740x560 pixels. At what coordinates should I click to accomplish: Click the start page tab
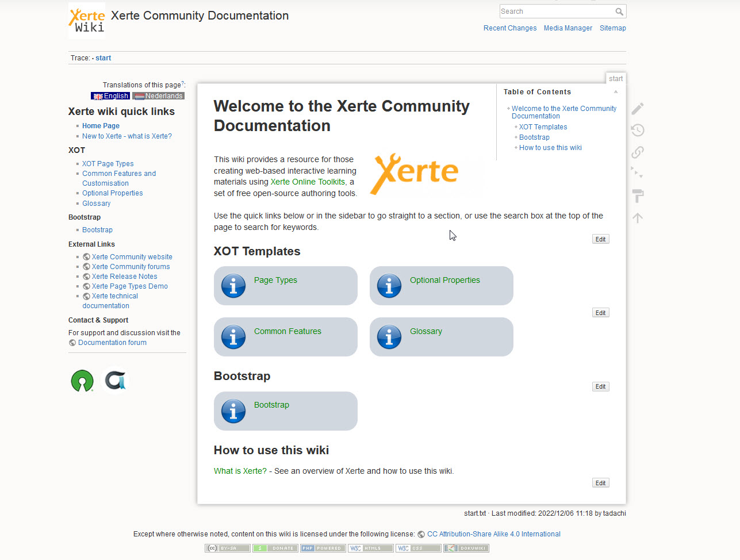click(616, 79)
